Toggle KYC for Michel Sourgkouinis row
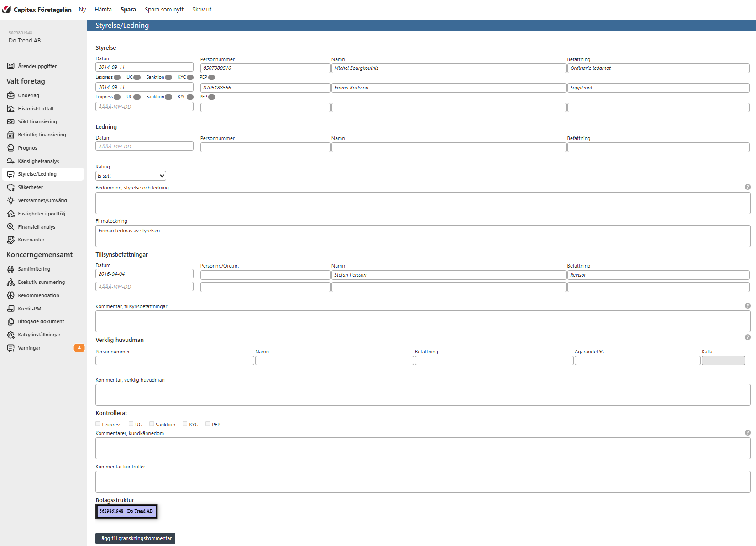The width and height of the screenshot is (756, 546). [x=190, y=77]
